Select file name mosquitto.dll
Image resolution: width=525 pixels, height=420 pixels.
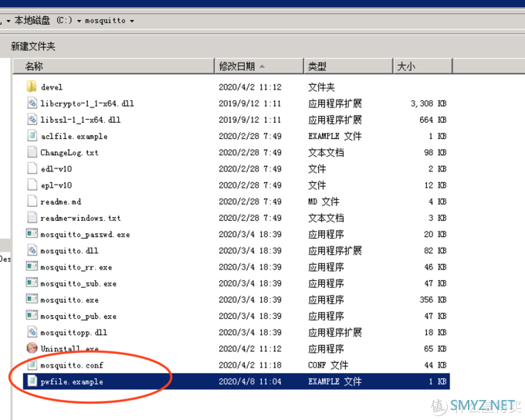point(69,250)
